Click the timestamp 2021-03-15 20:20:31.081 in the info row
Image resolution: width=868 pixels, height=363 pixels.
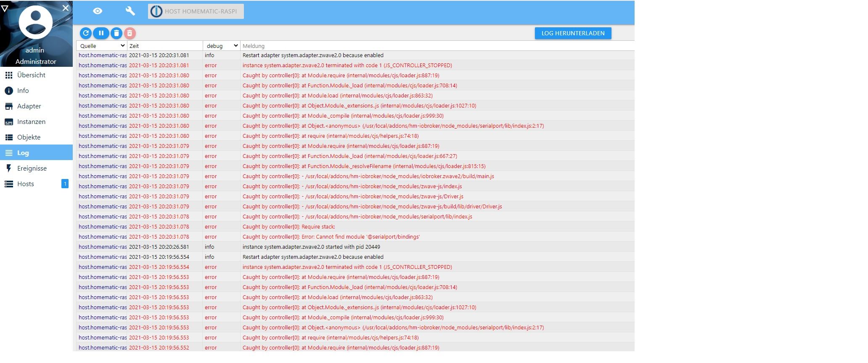(x=159, y=55)
